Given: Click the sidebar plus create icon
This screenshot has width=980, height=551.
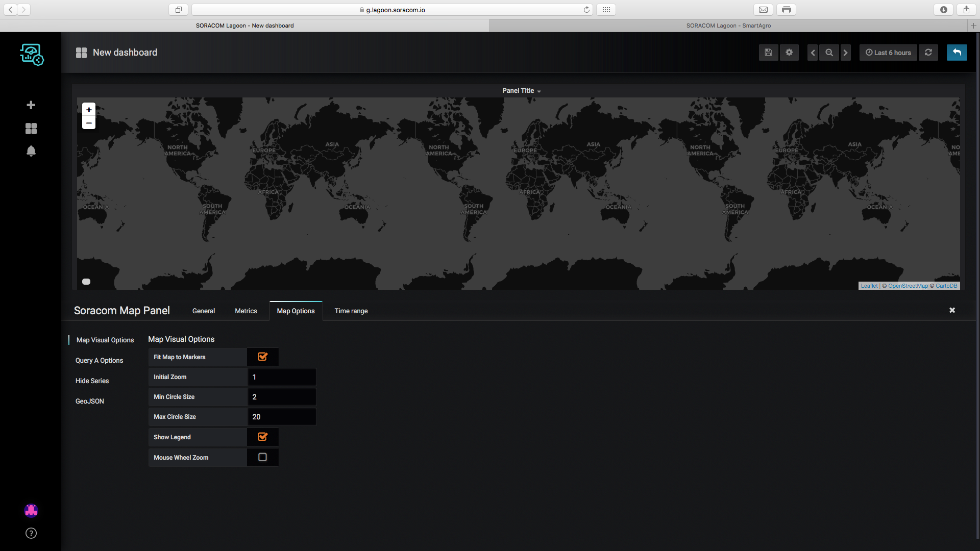Looking at the screenshot, I should 31,105.
